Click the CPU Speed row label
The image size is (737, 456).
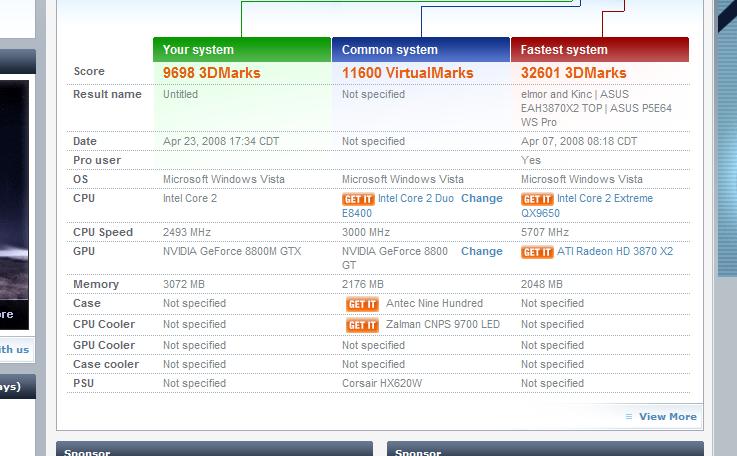tap(103, 232)
